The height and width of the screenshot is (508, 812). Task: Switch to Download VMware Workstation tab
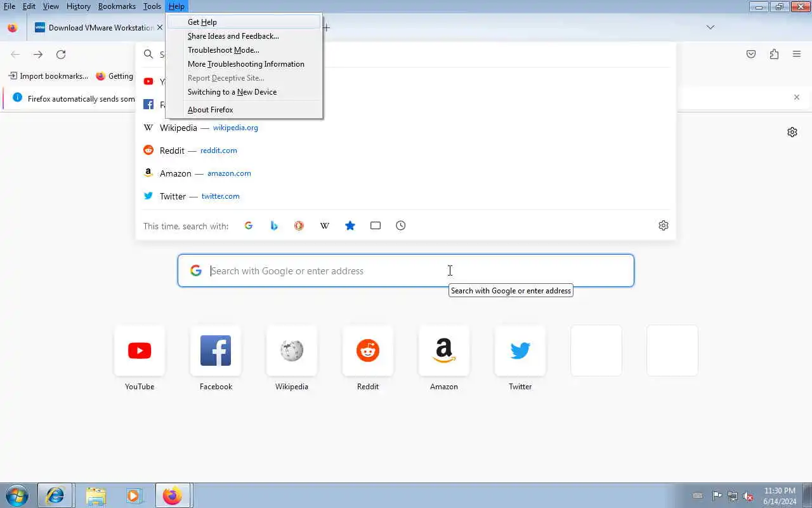pos(95,27)
